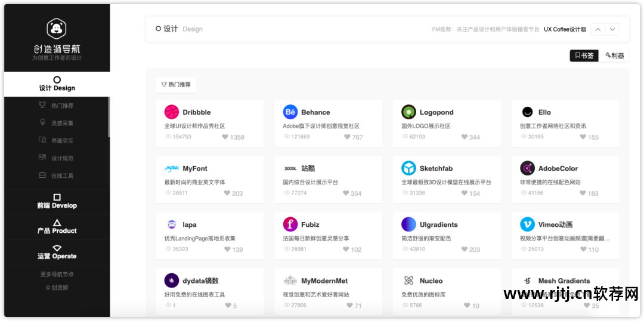The width and height of the screenshot is (644, 321).
Task: Open the Vimeo blue icon
Action: point(527,224)
